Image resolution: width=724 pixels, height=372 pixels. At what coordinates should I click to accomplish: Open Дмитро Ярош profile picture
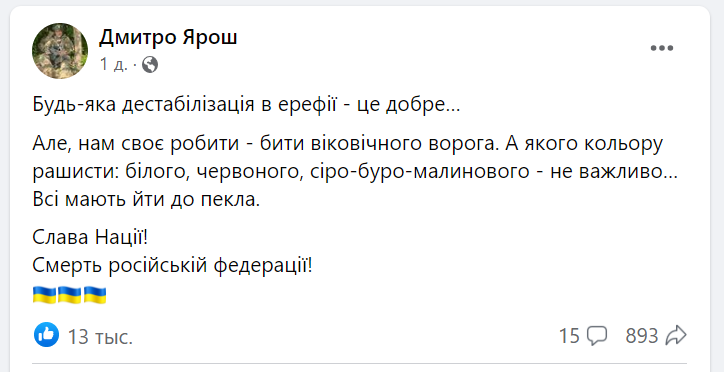tap(60, 51)
